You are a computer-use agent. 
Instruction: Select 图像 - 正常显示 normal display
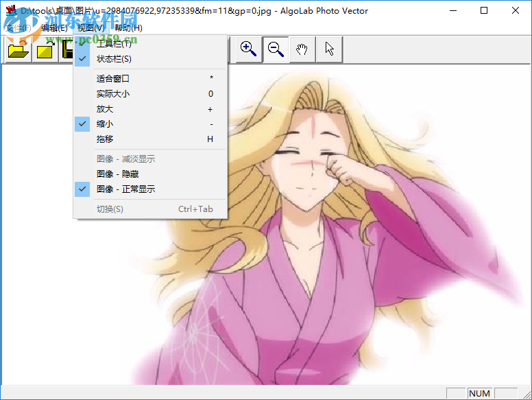click(x=150, y=189)
